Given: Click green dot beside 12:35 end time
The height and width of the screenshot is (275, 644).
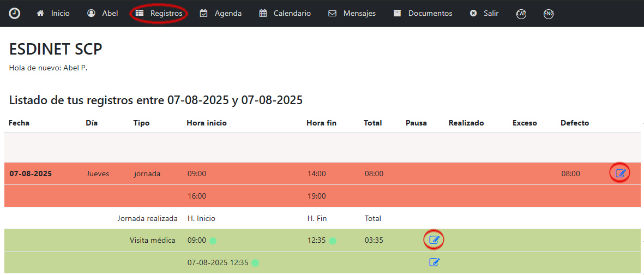Looking at the screenshot, I should 333,241.
